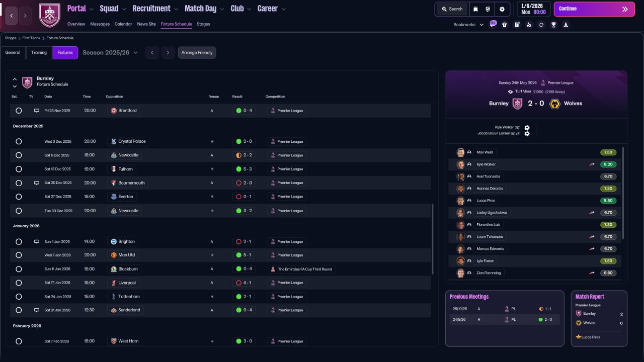The image size is (644, 362).
Task: Click the Arrange Friendly button
Action: coord(197,53)
